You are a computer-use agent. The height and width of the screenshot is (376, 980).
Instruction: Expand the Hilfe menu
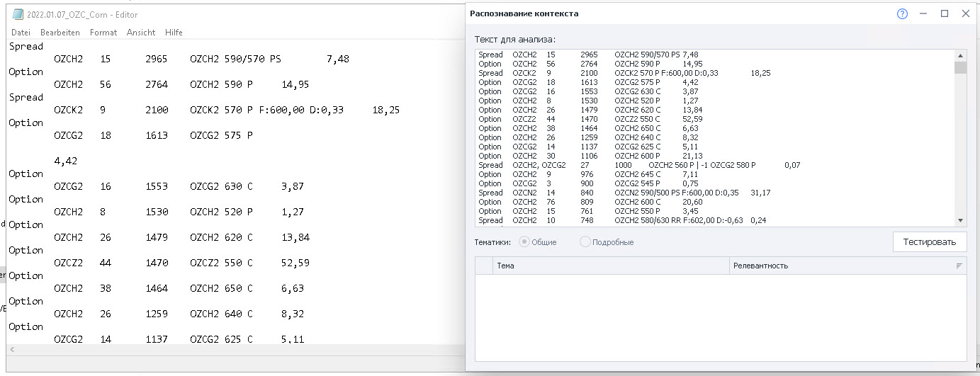pyautogui.click(x=174, y=33)
